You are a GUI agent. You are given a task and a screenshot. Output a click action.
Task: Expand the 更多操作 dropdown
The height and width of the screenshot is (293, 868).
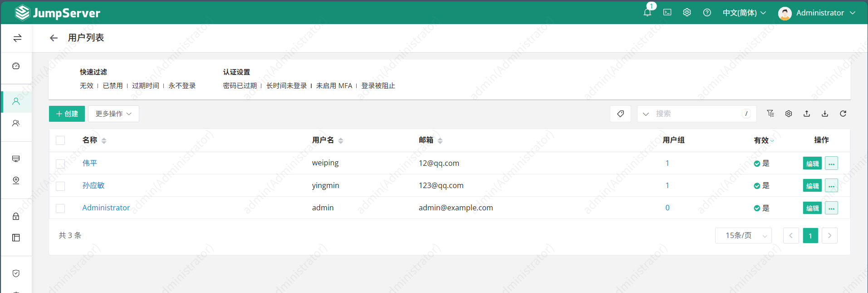tap(113, 114)
